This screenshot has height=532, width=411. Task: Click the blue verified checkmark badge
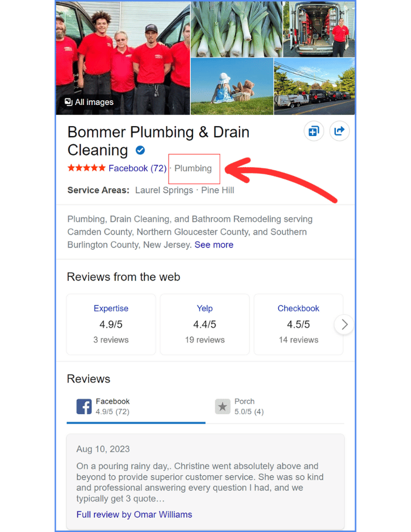coord(140,150)
